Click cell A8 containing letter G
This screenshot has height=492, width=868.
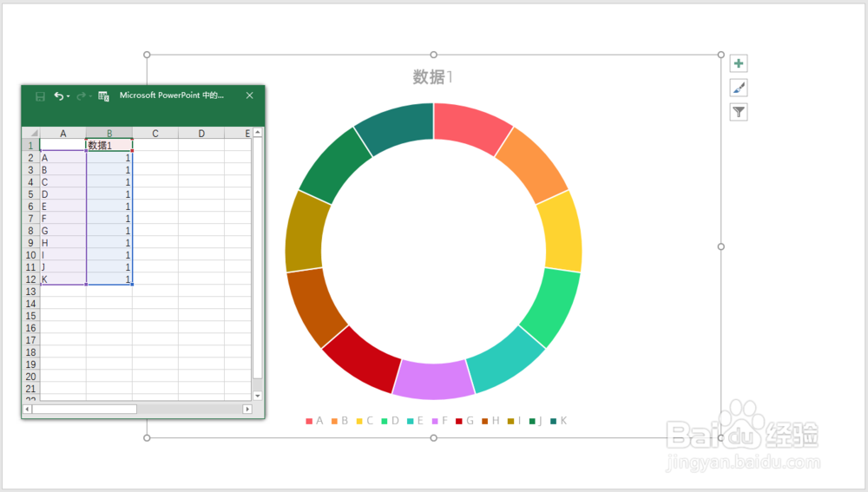pos(63,231)
